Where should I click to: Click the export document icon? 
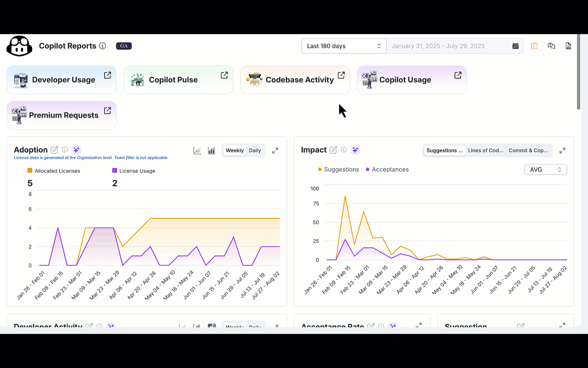pos(568,46)
